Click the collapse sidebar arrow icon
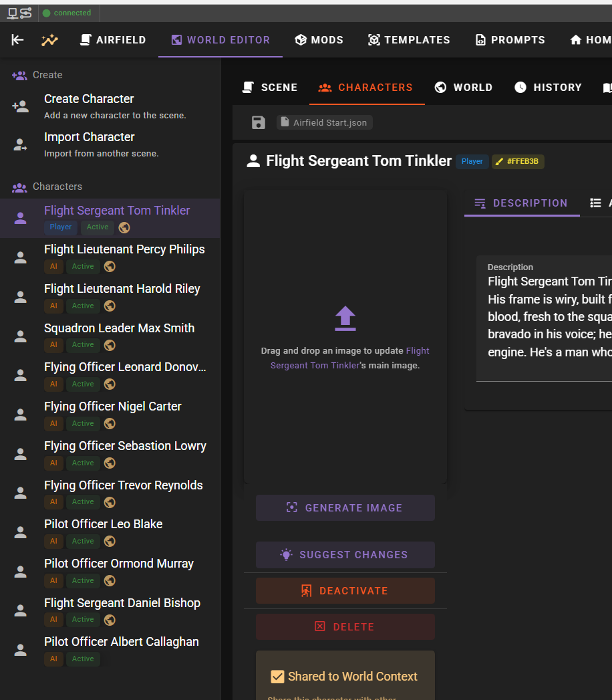Image resolution: width=612 pixels, height=700 pixels. tap(17, 40)
